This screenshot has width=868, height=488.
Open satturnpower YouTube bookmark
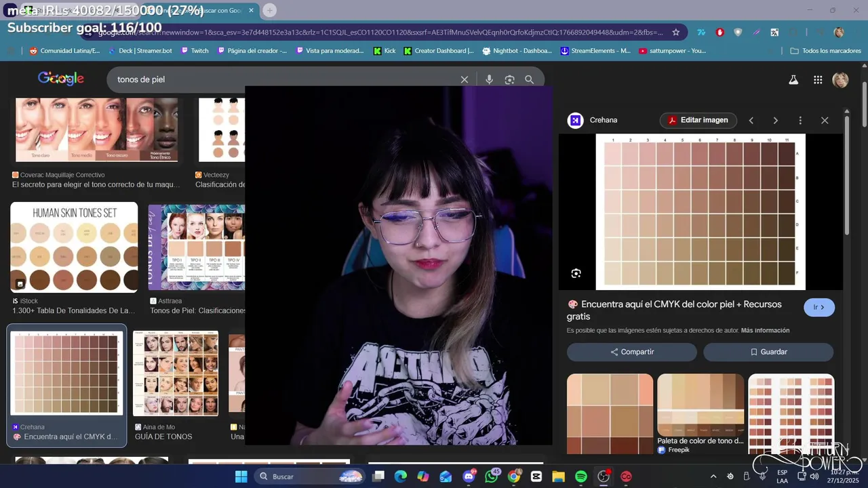tap(672, 51)
